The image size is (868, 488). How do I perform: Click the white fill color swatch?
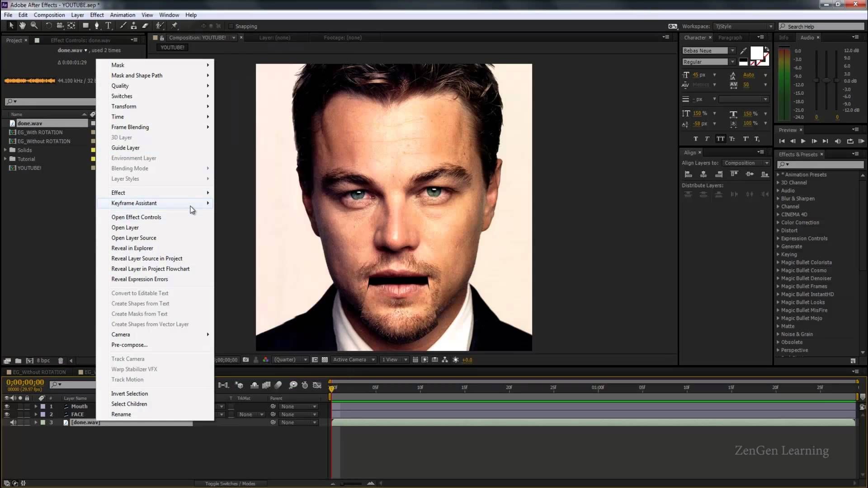756,53
